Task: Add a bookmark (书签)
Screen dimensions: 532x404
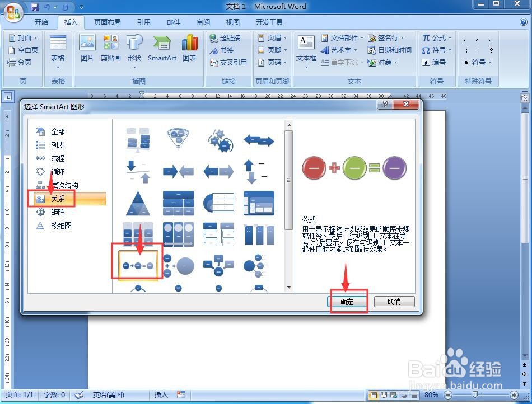Action: (x=222, y=50)
